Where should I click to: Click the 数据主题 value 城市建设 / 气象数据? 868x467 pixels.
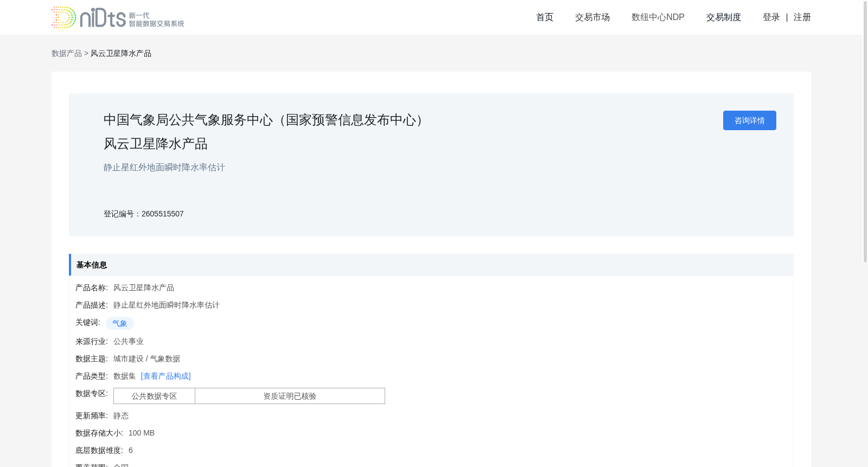point(146,359)
